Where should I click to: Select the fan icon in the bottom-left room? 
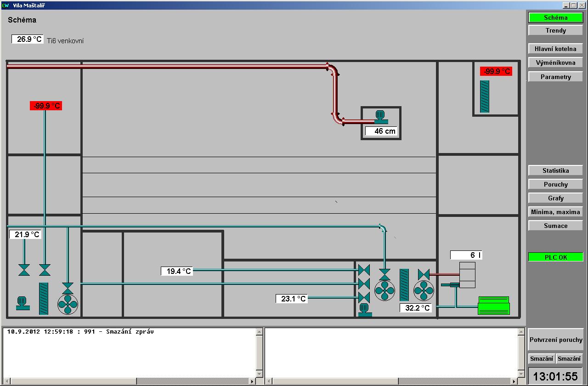68,304
